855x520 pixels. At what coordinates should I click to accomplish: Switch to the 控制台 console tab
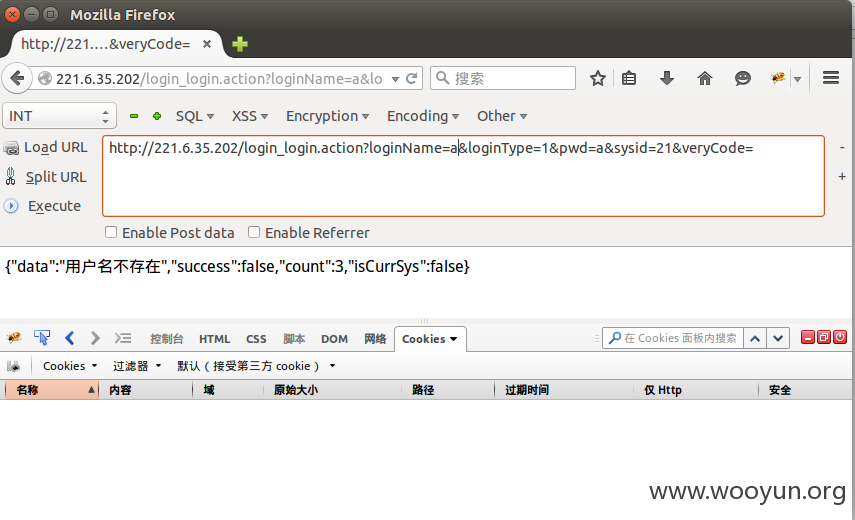click(166, 338)
